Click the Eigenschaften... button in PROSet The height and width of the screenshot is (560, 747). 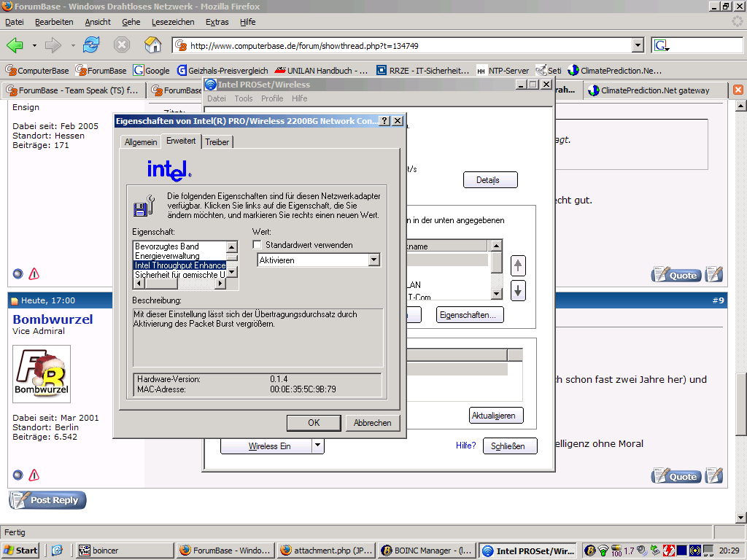[470, 315]
